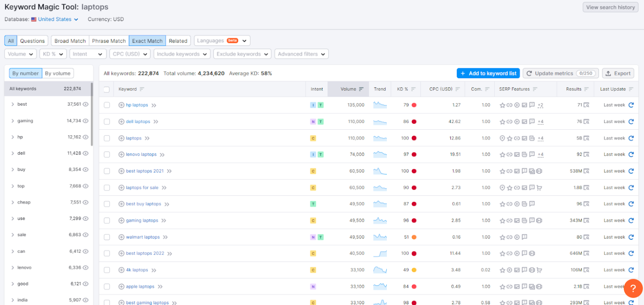The height and width of the screenshot is (305, 644).
Task: Click refresh icon for walmart laptops row
Action: [x=631, y=237]
